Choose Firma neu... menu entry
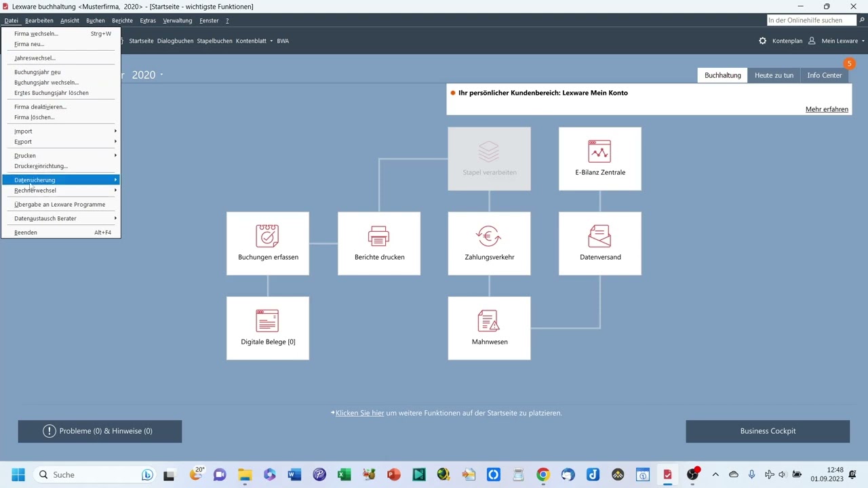 pos(61,44)
